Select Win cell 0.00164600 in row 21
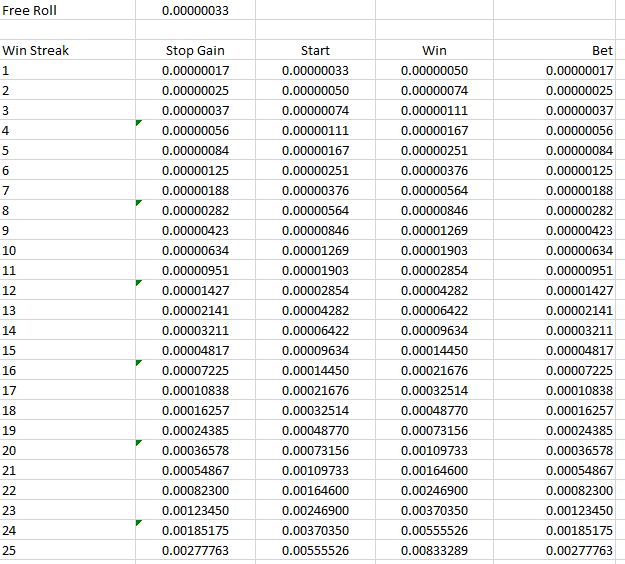The image size is (625, 564). (434, 470)
